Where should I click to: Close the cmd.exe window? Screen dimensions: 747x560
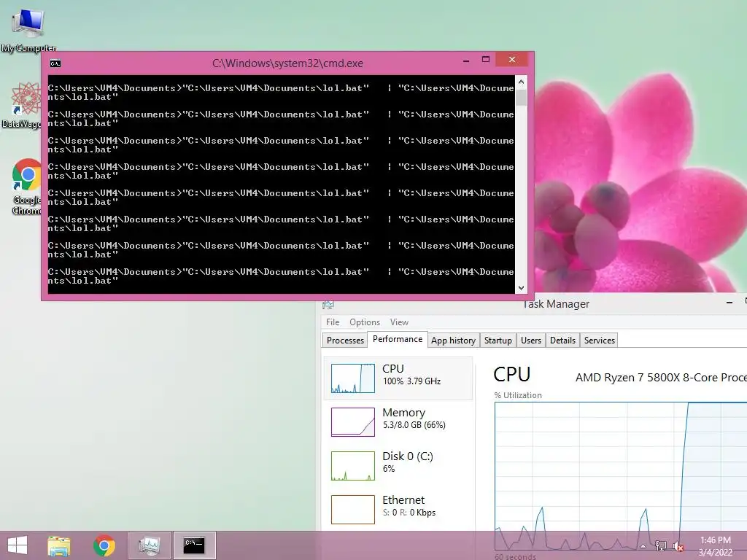point(512,60)
